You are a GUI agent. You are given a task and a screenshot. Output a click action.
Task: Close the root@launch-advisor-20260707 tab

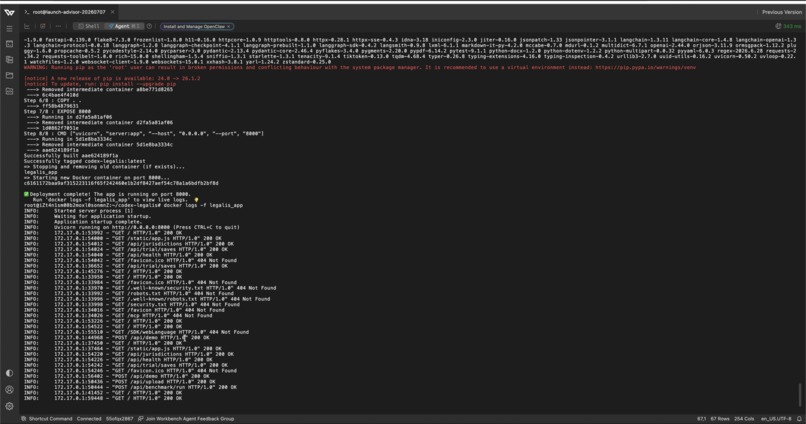(x=113, y=12)
